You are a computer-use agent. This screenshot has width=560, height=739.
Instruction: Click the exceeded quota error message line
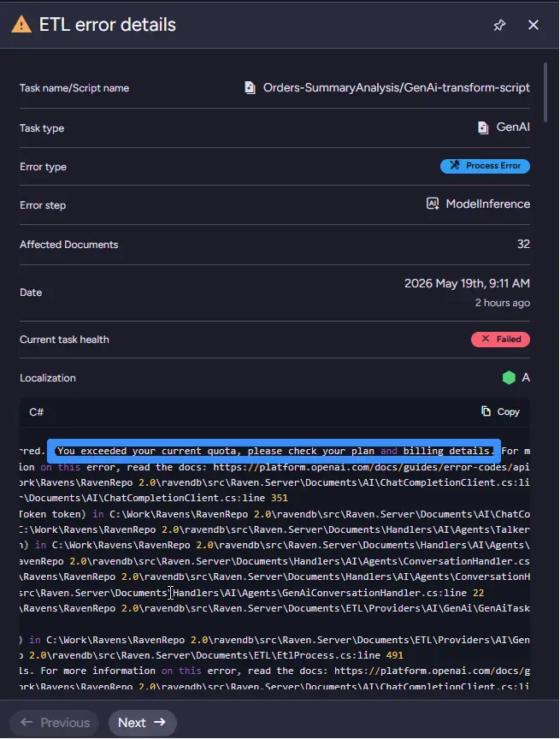[274, 451]
